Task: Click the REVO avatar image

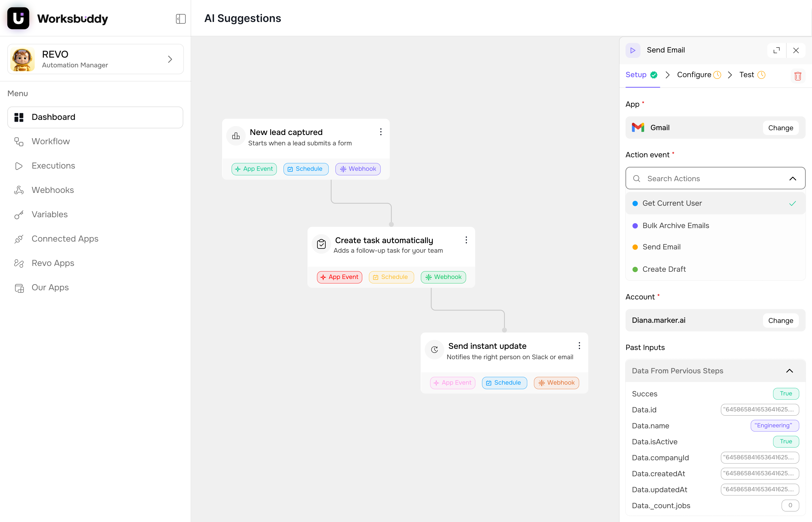Action: 22,59
